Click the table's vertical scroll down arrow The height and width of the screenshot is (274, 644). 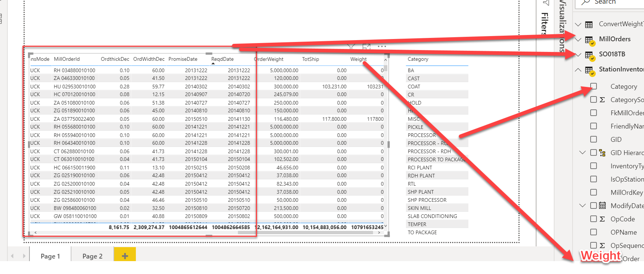(x=386, y=226)
